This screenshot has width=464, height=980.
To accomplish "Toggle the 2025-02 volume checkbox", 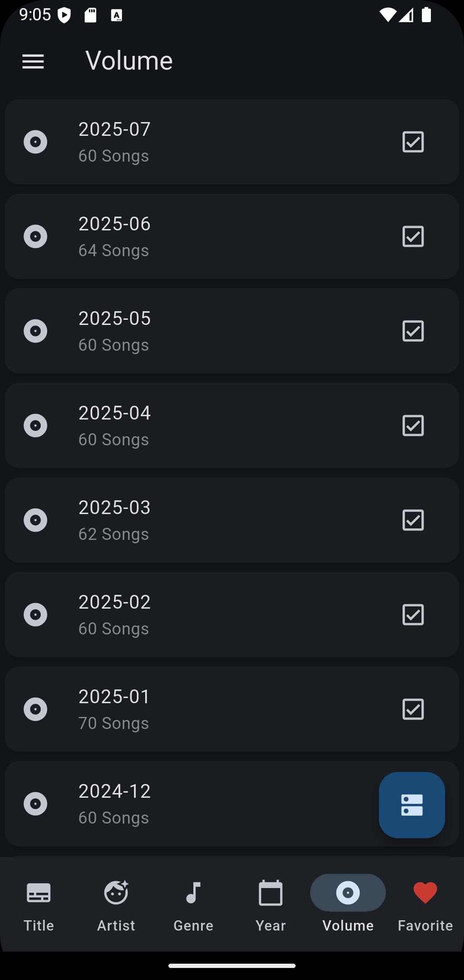I will tap(413, 615).
